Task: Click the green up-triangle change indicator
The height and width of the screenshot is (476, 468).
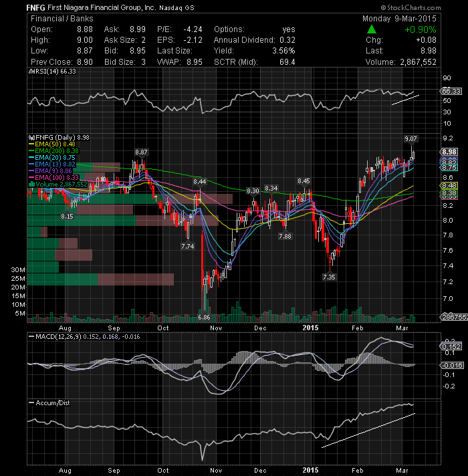Action: [372, 29]
